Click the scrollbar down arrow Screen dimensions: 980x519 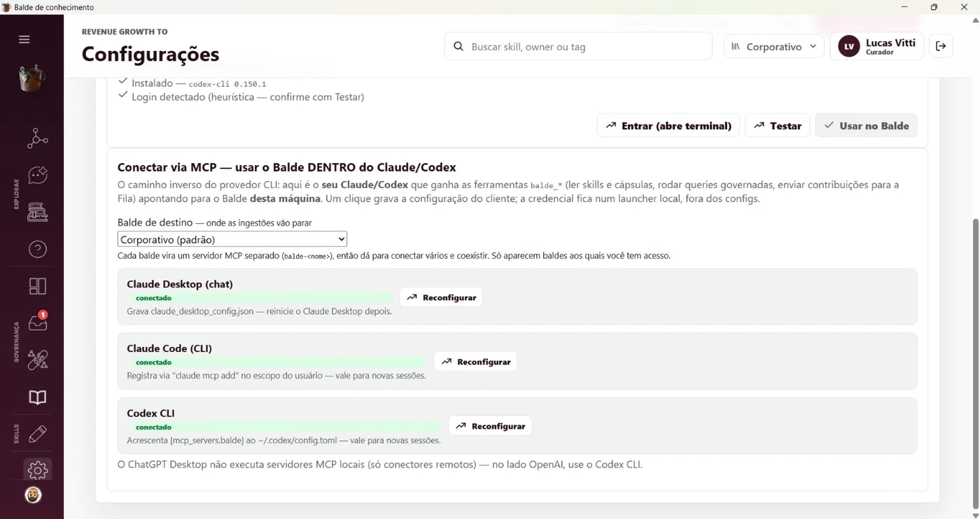click(975, 514)
